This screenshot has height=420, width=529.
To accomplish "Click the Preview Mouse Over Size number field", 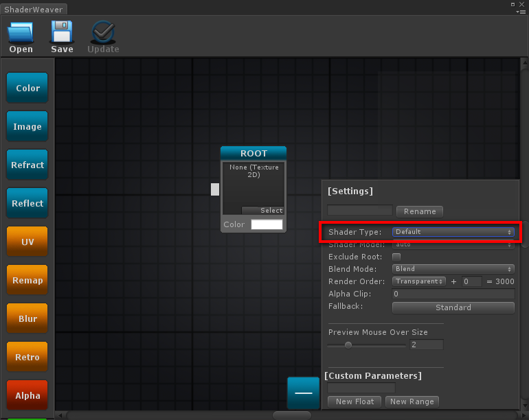I will point(426,345).
